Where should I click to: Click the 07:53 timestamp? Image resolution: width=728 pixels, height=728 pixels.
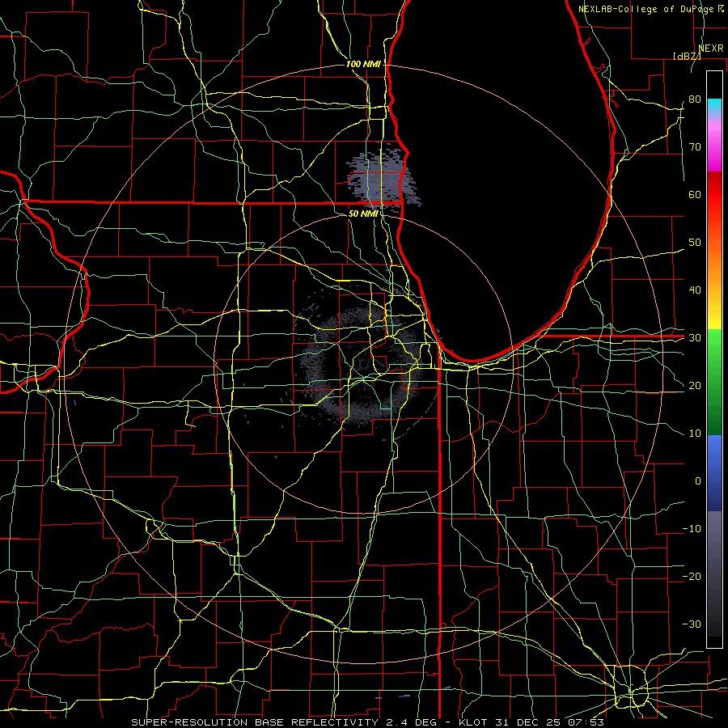(x=586, y=722)
